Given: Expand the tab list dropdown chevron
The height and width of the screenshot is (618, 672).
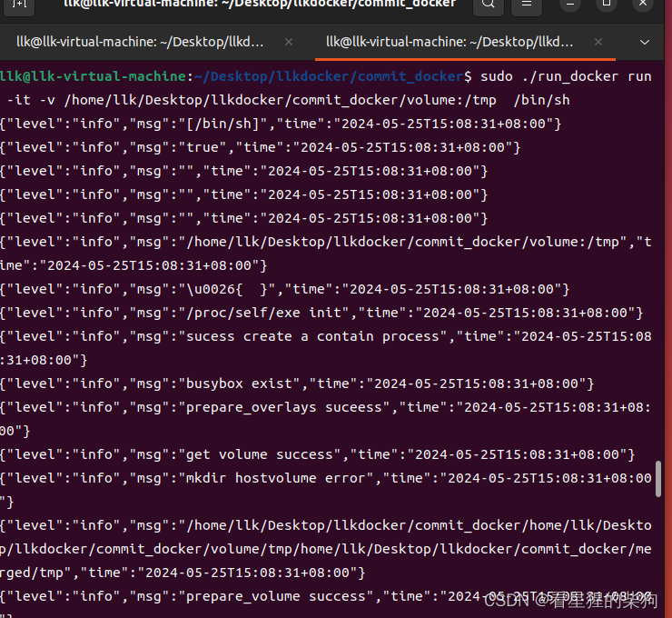Looking at the screenshot, I should click(x=644, y=42).
